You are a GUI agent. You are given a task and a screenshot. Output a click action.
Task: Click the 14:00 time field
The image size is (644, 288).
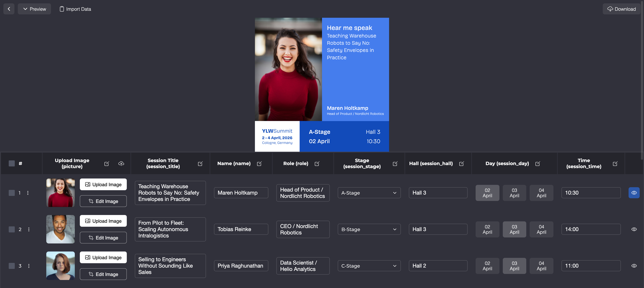591,229
